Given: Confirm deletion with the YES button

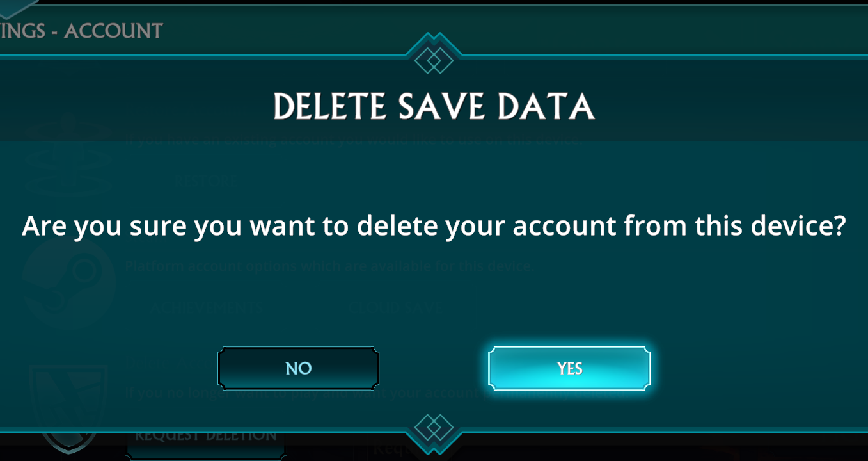Looking at the screenshot, I should click(569, 368).
